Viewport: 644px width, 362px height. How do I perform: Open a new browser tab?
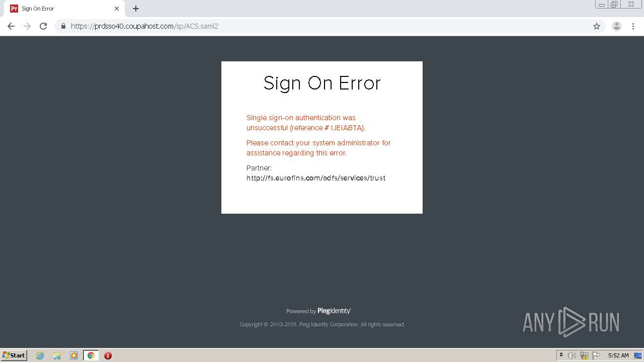click(136, 9)
